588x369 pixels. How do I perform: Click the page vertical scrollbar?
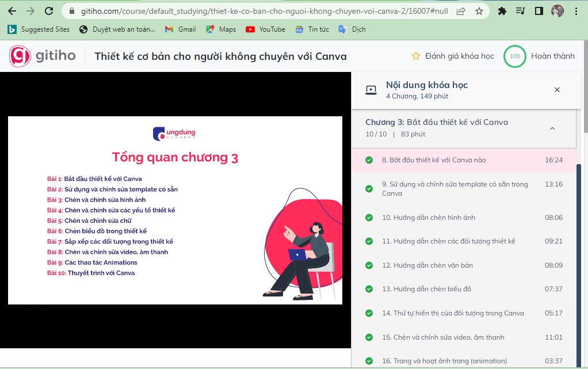pyautogui.click(x=586, y=86)
